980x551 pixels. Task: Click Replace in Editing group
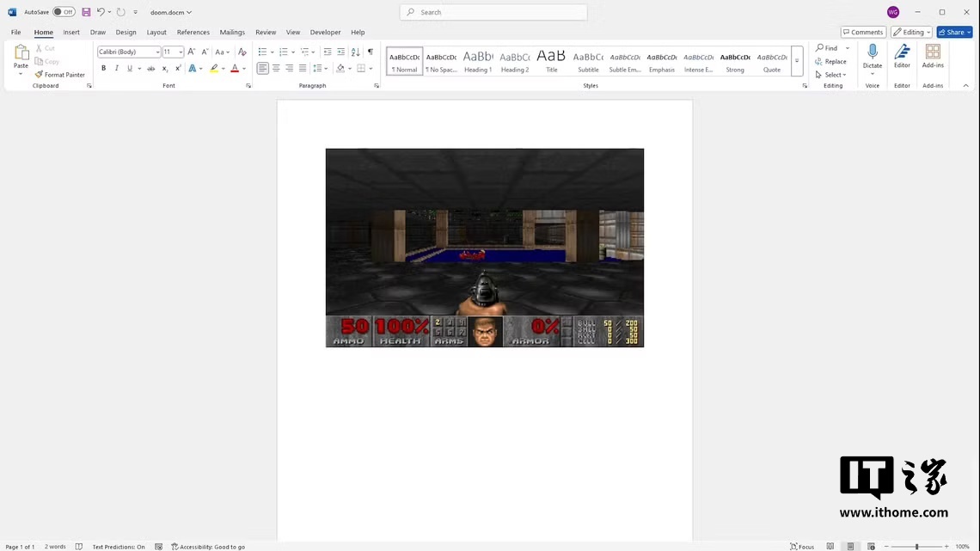pyautogui.click(x=830, y=61)
